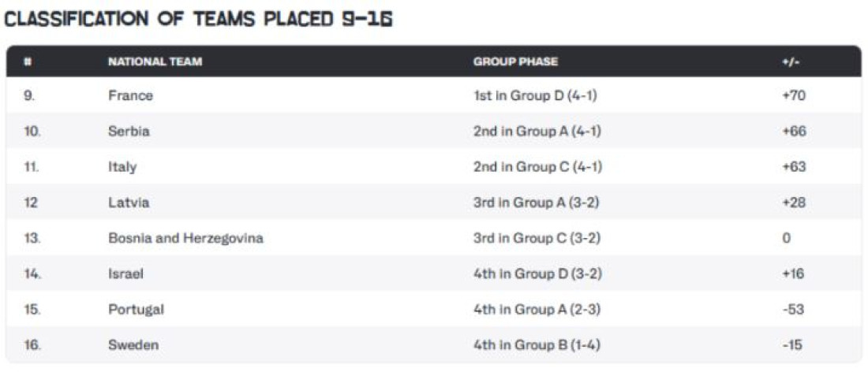The width and height of the screenshot is (868, 383).
Task: Choose Portugal in the table
Action: coord(137,310)
